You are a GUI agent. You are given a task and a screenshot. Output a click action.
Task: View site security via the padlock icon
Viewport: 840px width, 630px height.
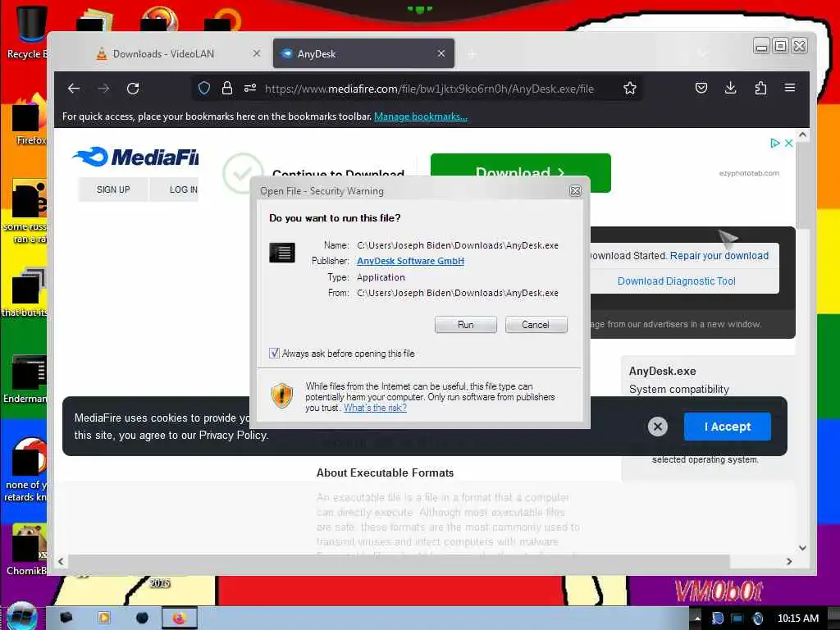tap(227, 89)
